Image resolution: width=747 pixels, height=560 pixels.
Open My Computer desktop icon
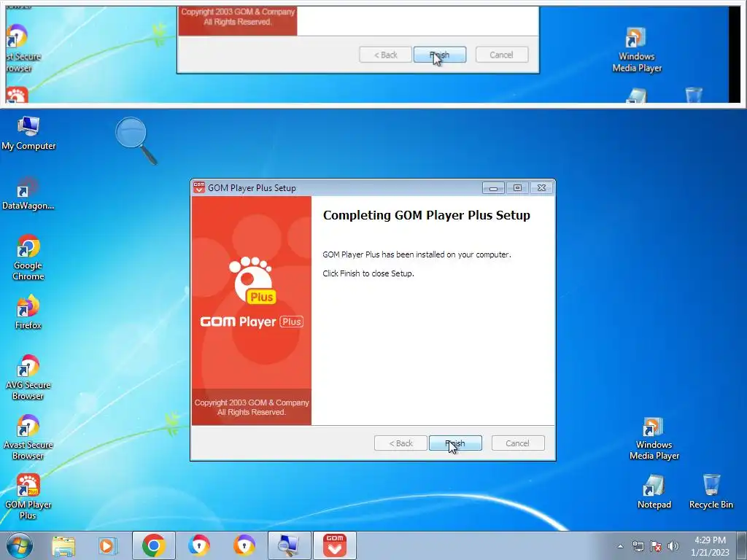click(28, 133)
